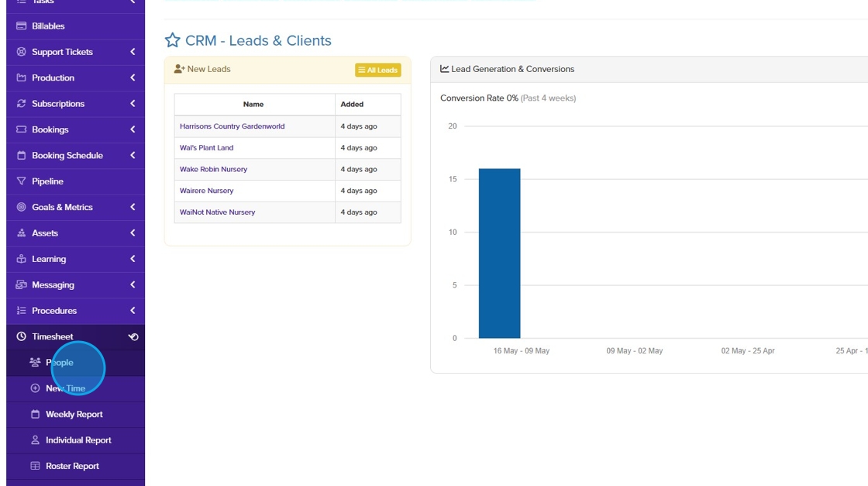Expand the Goals & Metrics chevron
This screenshot has width=868, height=486.
point(133,206)
